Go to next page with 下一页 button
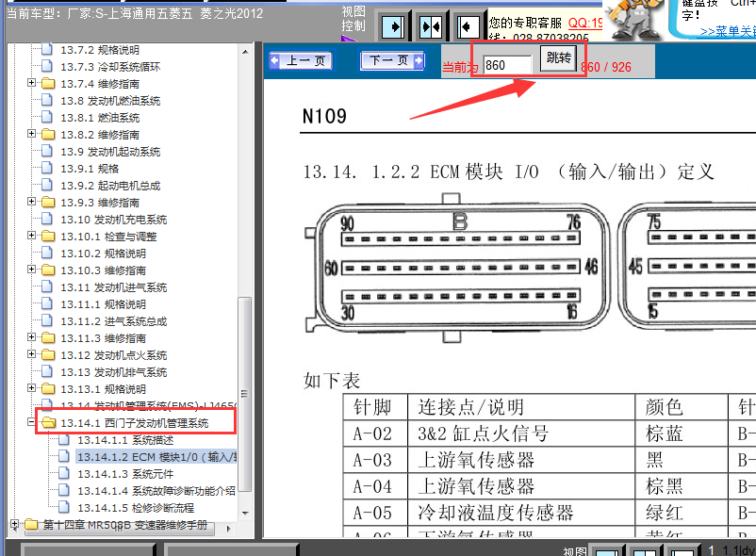756x556 pixels. pos(392,61)
